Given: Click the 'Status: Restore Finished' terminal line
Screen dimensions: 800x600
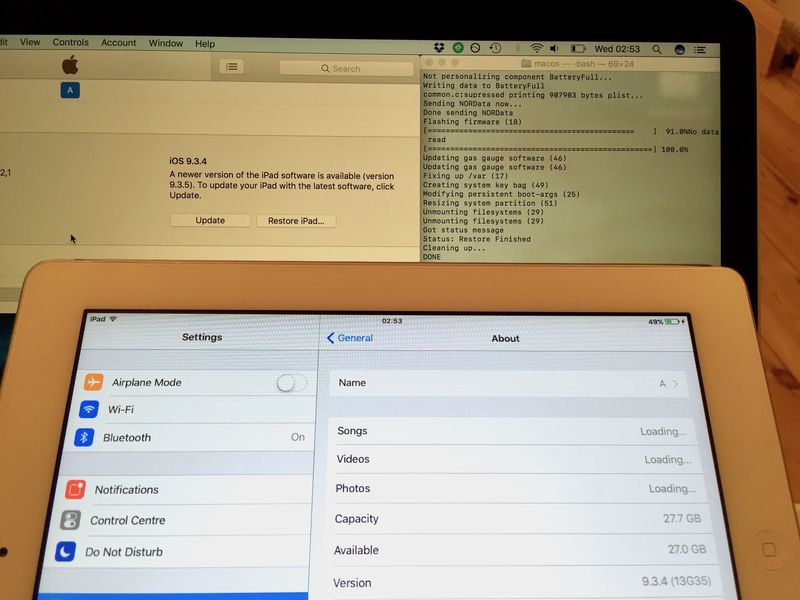Looking at the screenshot, I should coord(477,239).
